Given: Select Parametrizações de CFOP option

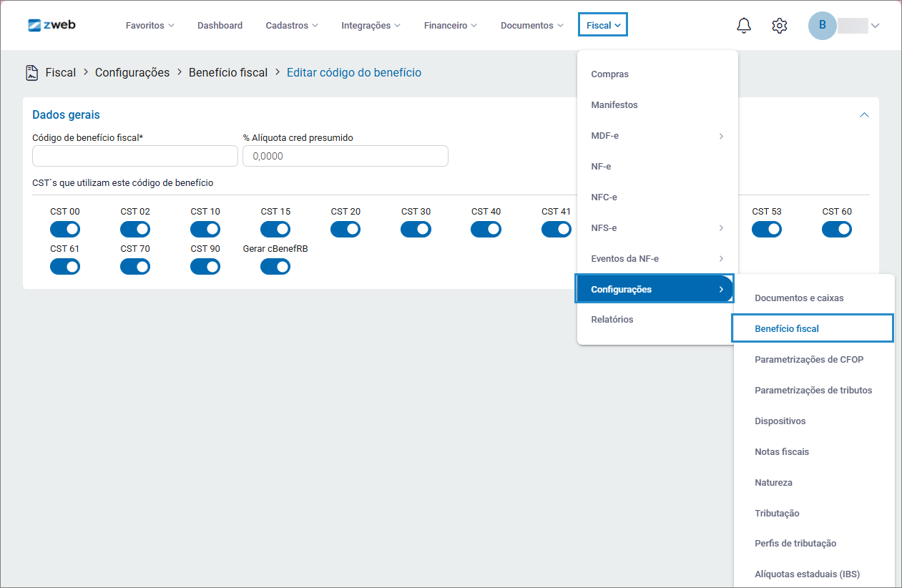Looking at the screenshot, I should click(x=809, y=360).
